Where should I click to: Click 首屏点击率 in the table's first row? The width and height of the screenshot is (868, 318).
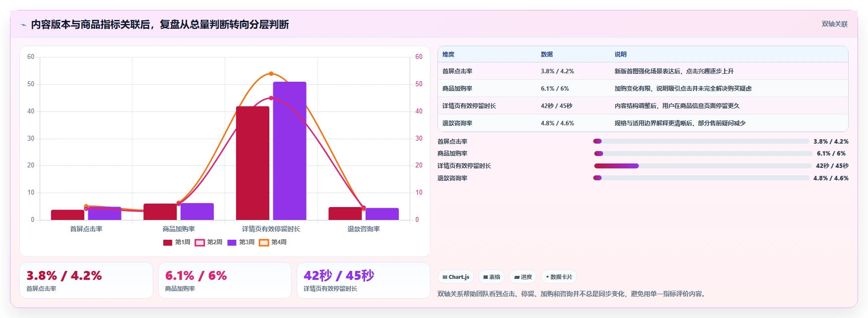point(457,71)
